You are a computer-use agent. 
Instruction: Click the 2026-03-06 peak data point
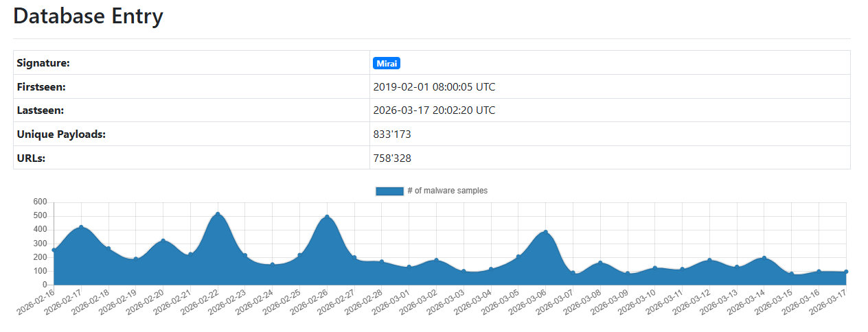click(545, 233)
